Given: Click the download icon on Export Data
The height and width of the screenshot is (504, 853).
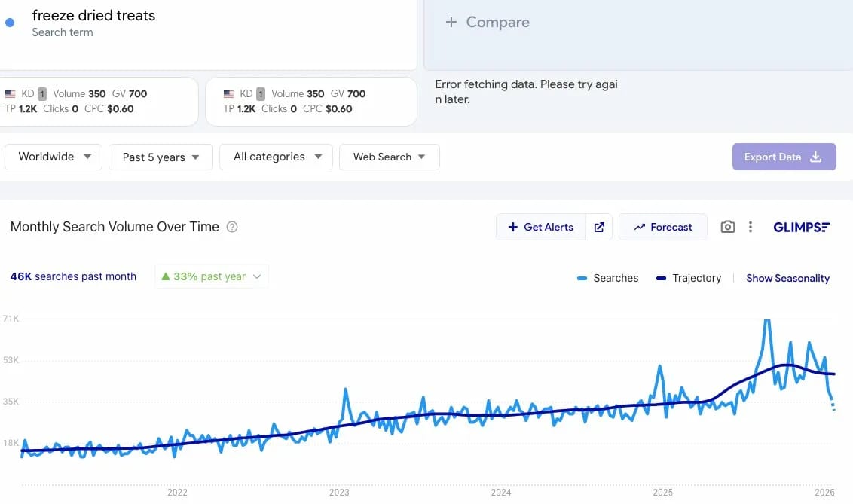Looking at the screenshot, I should 815,157.
